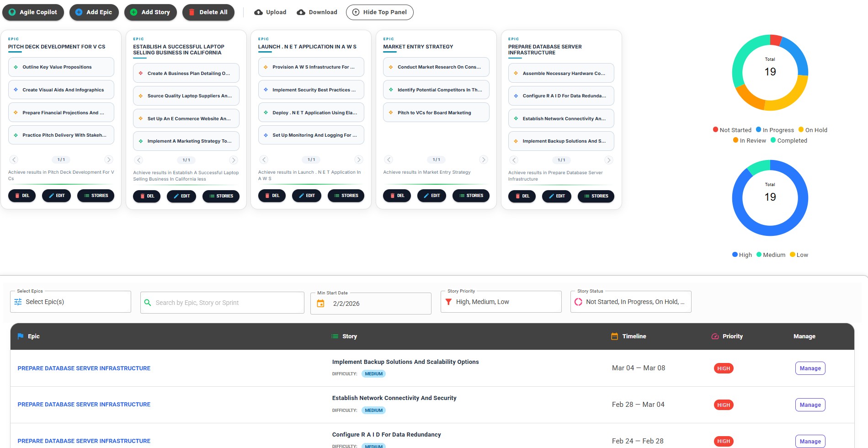Open Stories for Launch .NET Application epic
This screenshot has height=448, width=868.
346,196
